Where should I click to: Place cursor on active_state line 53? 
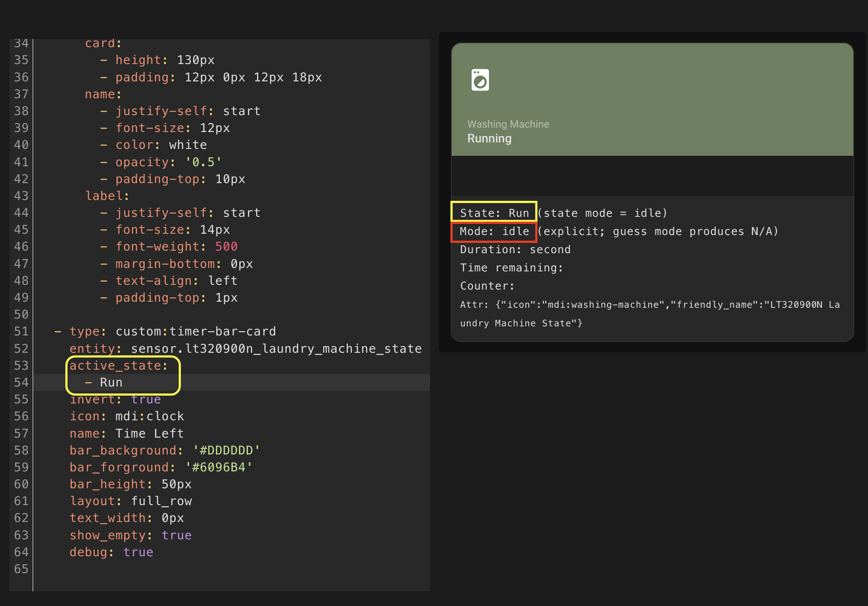point(119,366)
